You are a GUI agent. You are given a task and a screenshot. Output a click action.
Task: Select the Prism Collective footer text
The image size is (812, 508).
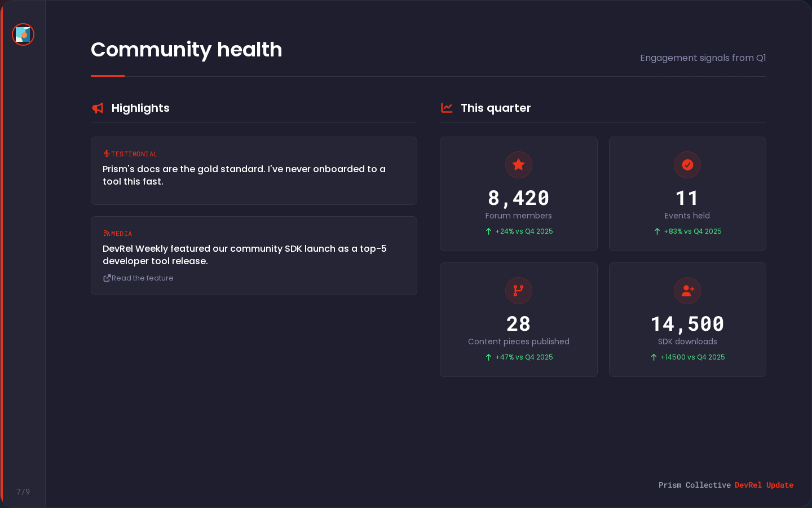coord(695,485)
